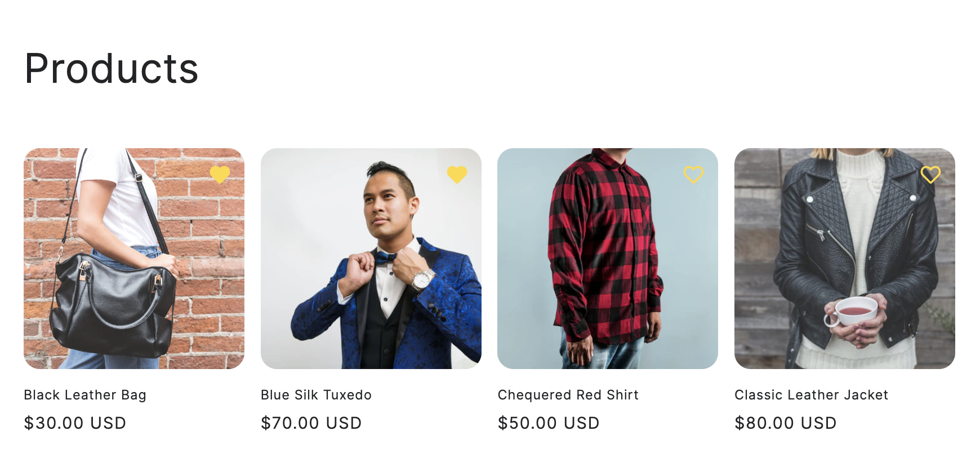Favorite the Chequered Red Shirt
The width and height of the screenshot is (980, 453).
(x=693, y=175)
